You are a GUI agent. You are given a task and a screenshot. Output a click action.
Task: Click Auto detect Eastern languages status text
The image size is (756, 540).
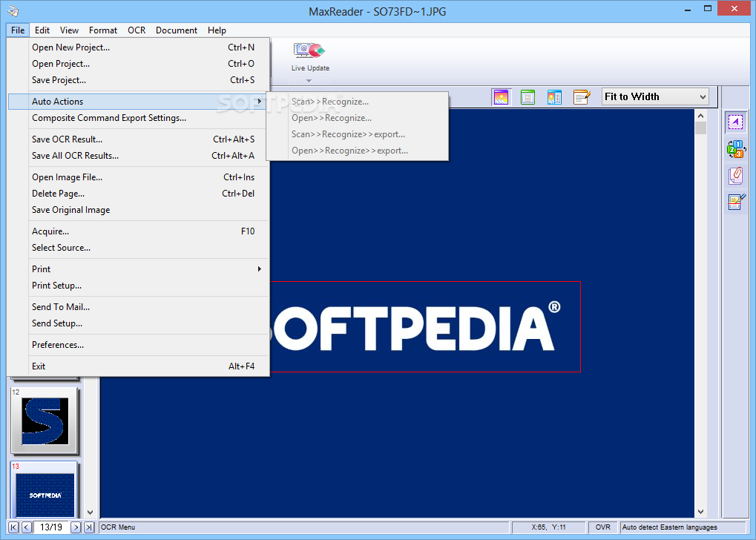pyautogui.click(x=669, y=527)
